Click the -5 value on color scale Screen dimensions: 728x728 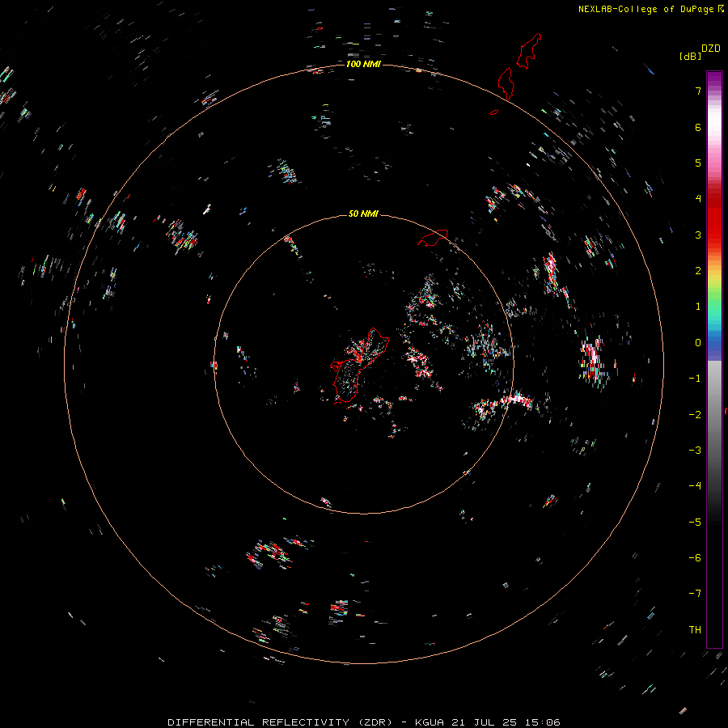point(695,522)
